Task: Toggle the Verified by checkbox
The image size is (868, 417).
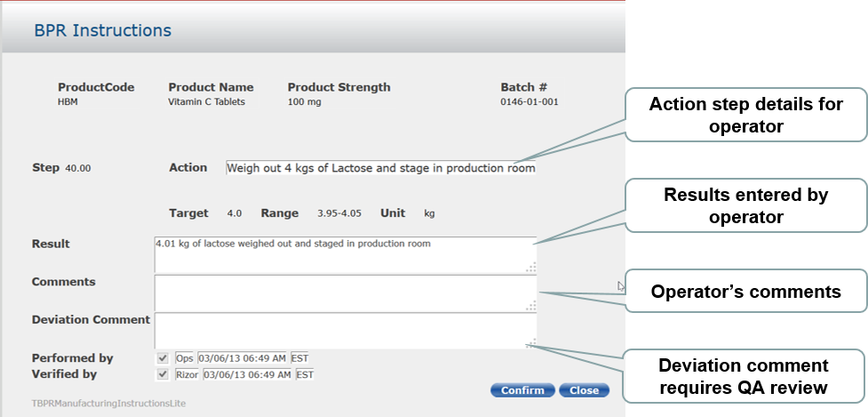Action: coord(163,374)
